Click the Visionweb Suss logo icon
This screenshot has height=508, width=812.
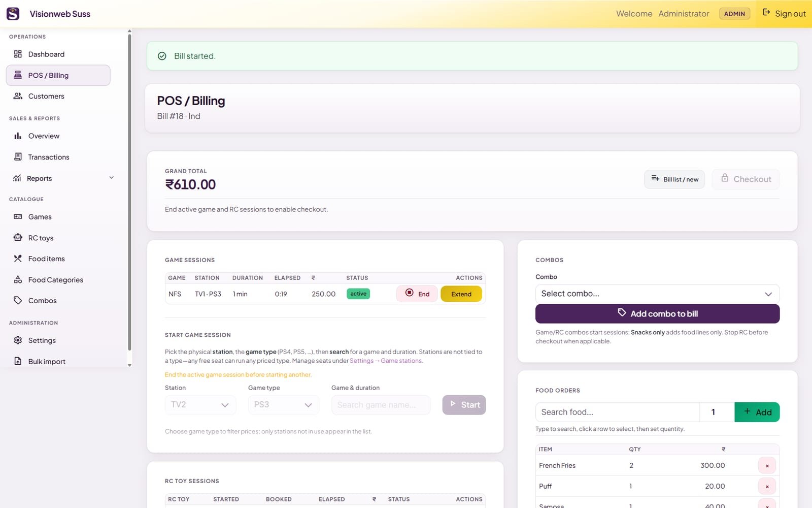pos(13,14)
